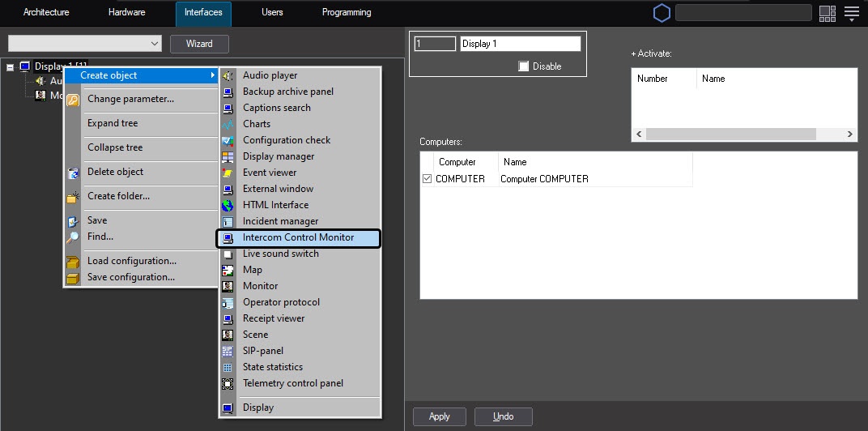Click the Wizard button
868x431 pixels.
coord(199,44)
